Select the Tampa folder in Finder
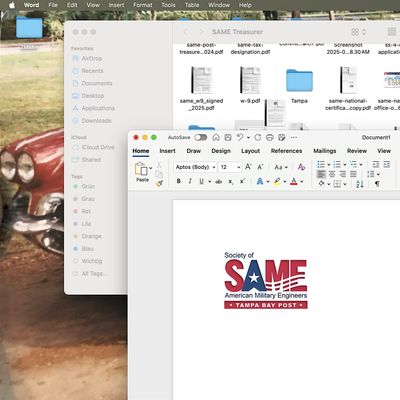 pyautogui.click(x=299, y=85)
